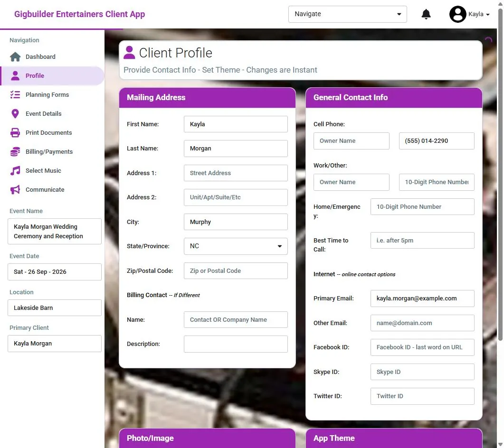Viewport: 504px width, 448px height.
Task: Open the Navigate dropdown
Action: 347,14
